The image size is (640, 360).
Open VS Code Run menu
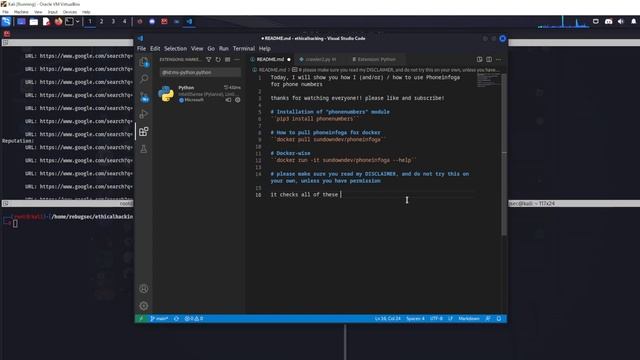click(224, 49)
